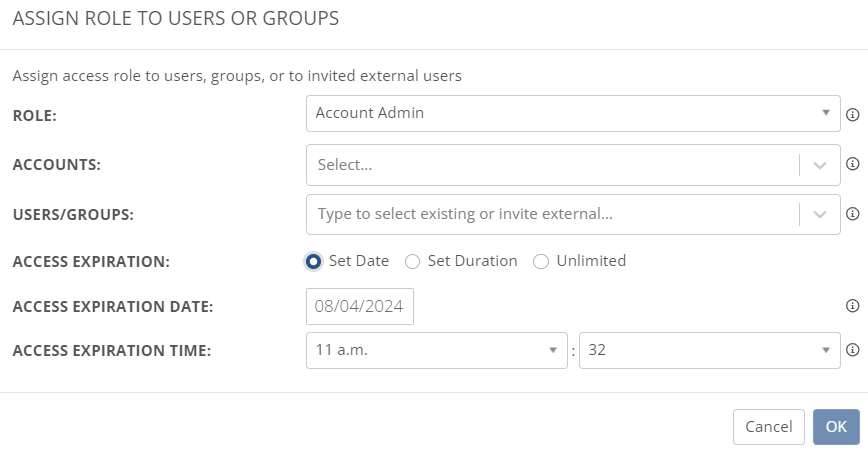Click the Cancel button
The width and height of the screenshot is (868, 451).
click(768, 427)
